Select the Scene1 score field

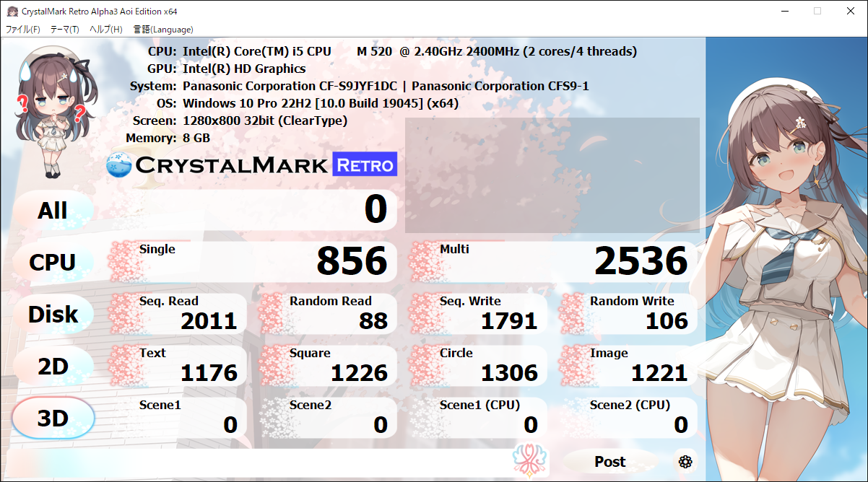[178, 419]
